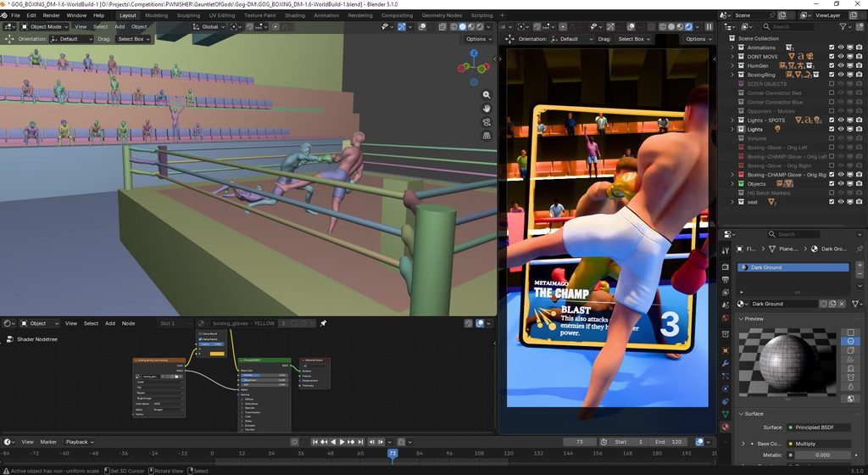Pin the node editor with pin icon
868x475 pixels.
click(323, 323)
